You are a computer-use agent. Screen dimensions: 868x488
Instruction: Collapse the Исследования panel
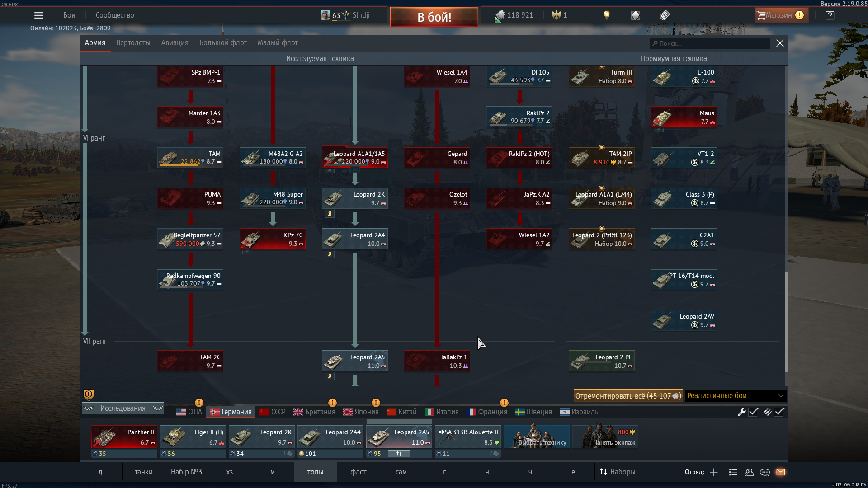pos(123,408)
